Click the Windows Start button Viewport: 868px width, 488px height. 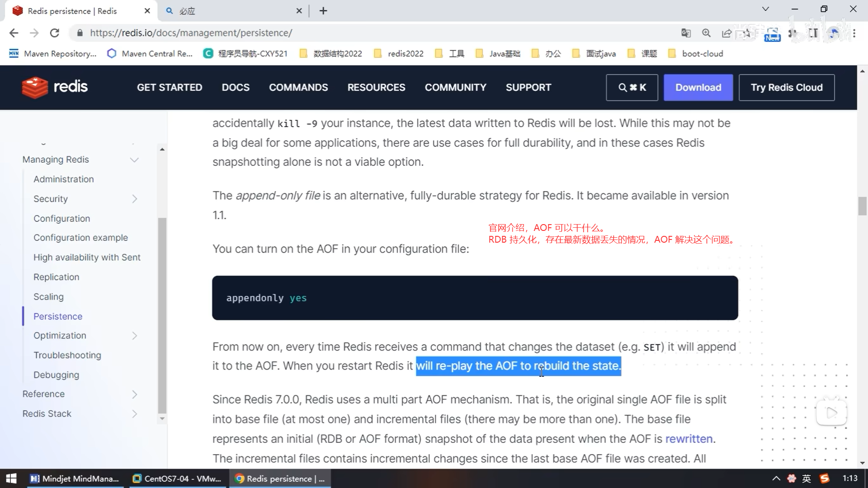point(11,479)
